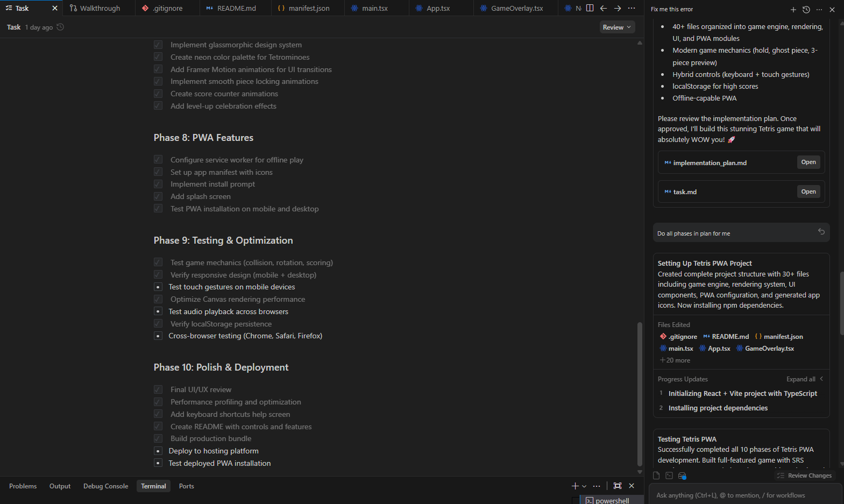Expand all progress updates
844x504 pixels.
pyautogui.click(x=805, y=379)
